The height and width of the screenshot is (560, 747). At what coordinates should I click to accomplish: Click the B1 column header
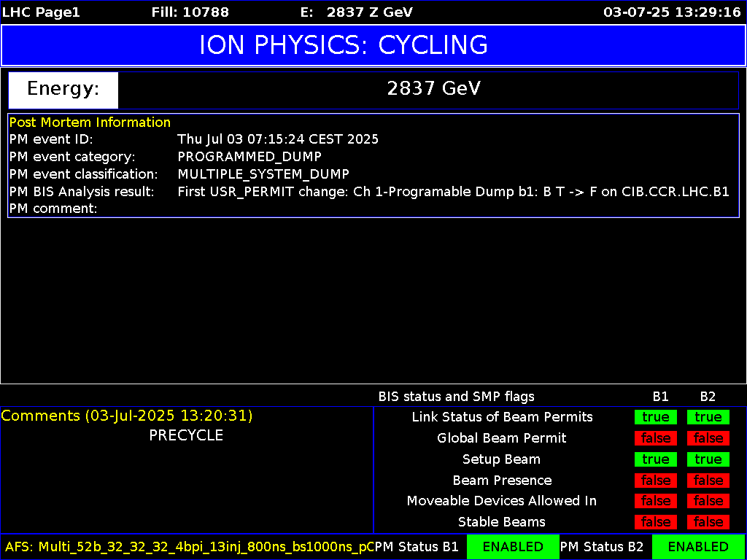tap(660, 397)
